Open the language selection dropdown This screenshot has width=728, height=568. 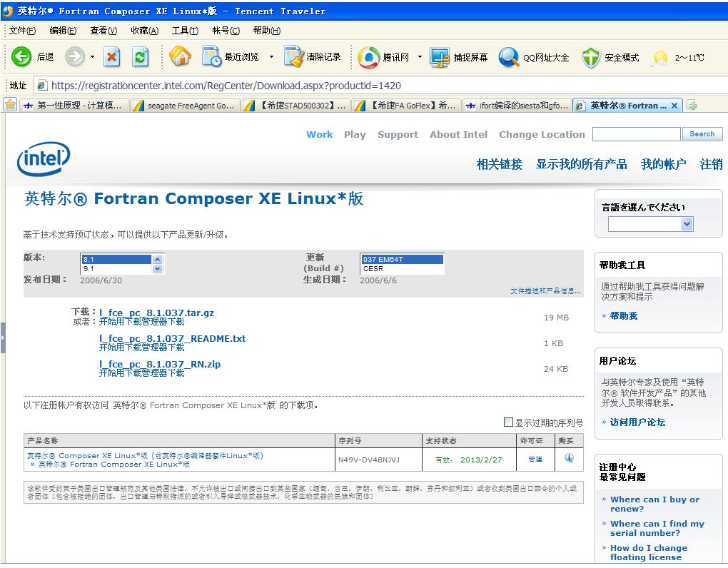[x=650, y=225]
